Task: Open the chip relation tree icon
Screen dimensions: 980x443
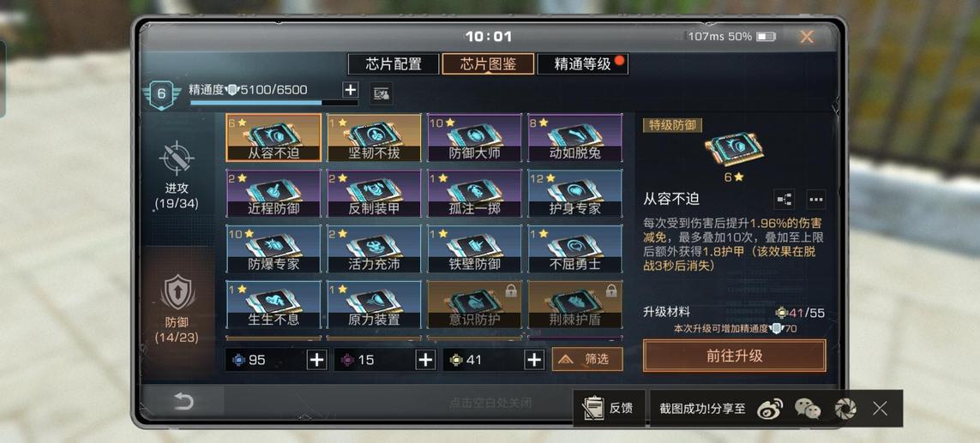Action: (x=784, y=200)
